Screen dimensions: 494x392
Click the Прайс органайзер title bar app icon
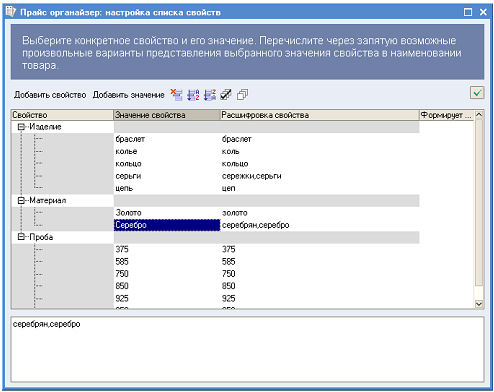11,12
